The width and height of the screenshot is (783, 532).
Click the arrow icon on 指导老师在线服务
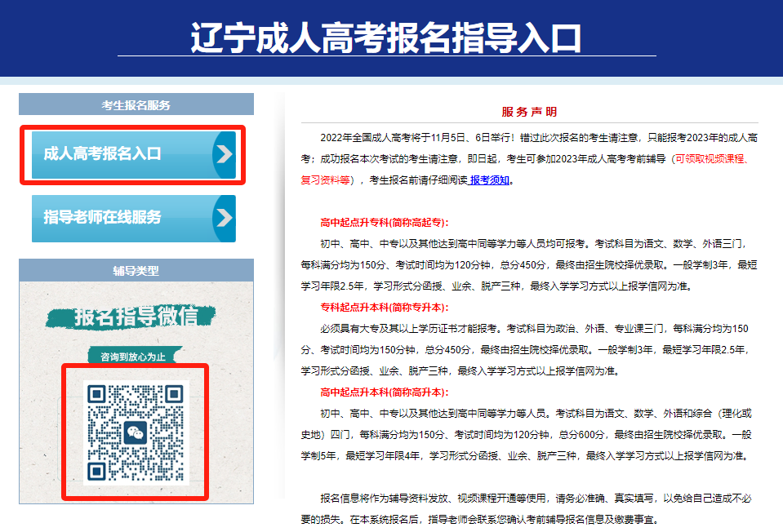pyautogui.click(x=224, y=219)
